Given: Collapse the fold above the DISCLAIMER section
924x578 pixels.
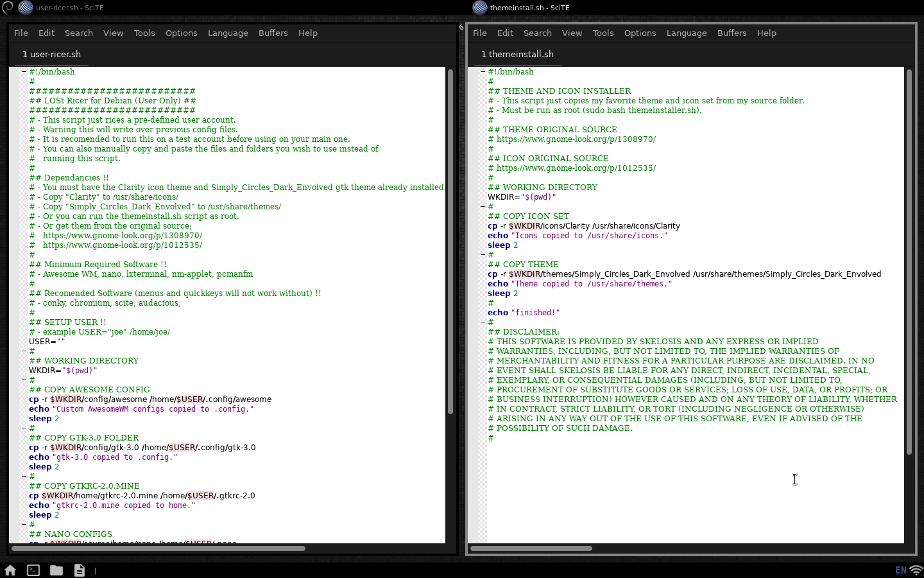Looking at the screenshot, I should coord(483,322).
